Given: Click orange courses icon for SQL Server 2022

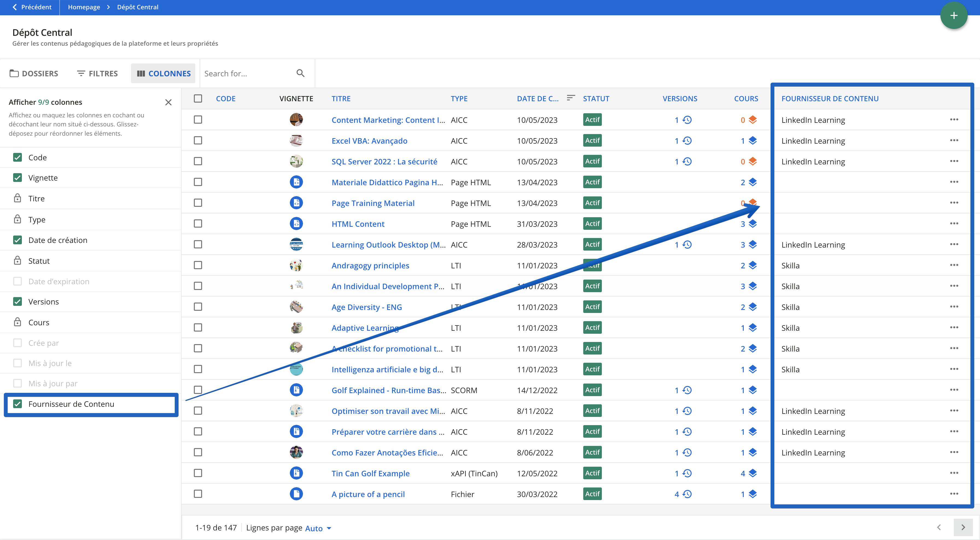Looking at the screenshot, I should (752, 161).
